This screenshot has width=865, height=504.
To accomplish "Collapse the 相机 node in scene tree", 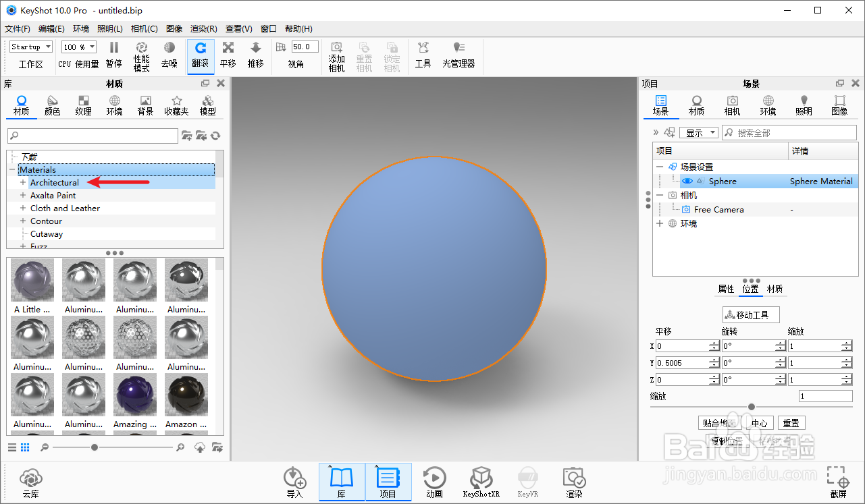I will tap(660, 195).
